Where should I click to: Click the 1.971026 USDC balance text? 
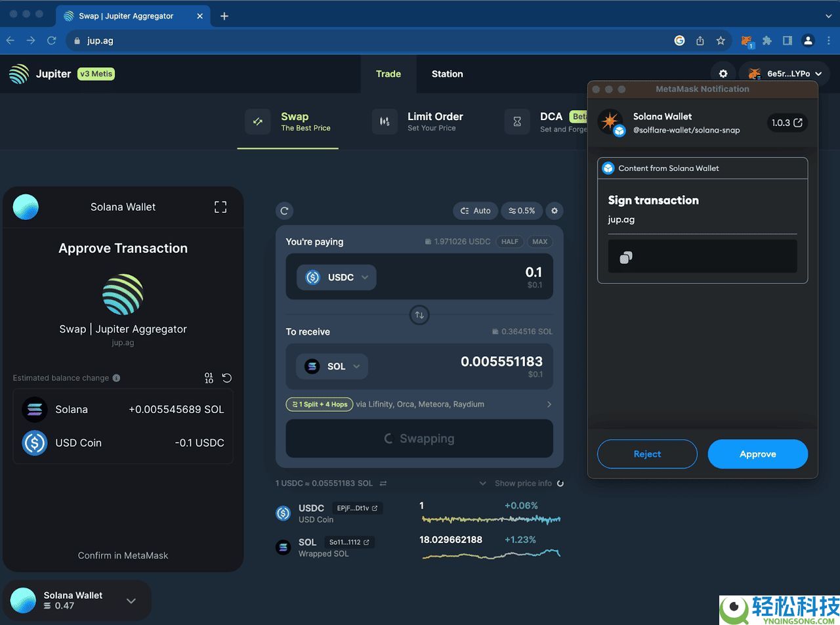coord(462,242)
